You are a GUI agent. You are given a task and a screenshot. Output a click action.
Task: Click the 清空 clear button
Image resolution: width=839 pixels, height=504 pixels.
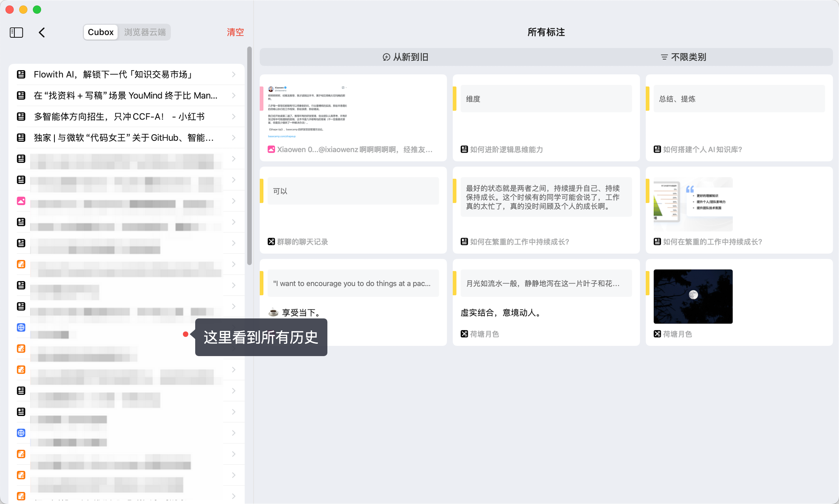pyautogui.click(x=235, y=32)
